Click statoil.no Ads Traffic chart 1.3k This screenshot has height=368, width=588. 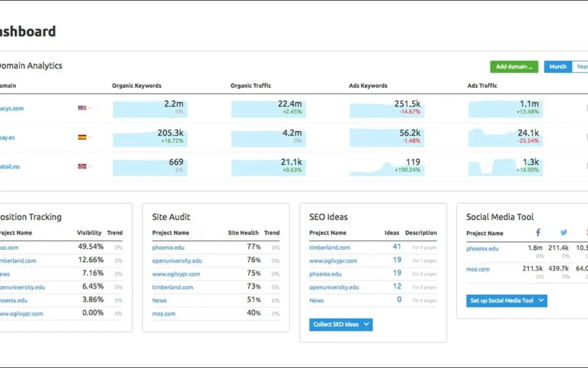(505, 166)
